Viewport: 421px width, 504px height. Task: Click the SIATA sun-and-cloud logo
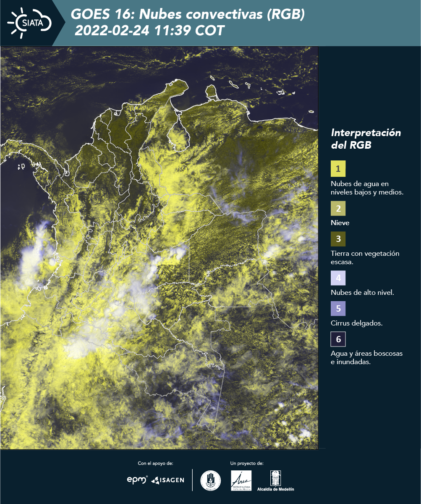(x=30, y=23)
